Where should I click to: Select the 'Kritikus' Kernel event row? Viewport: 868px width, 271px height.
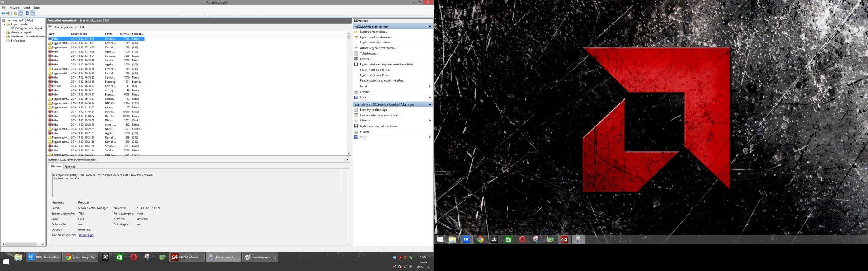coord(96,86)
